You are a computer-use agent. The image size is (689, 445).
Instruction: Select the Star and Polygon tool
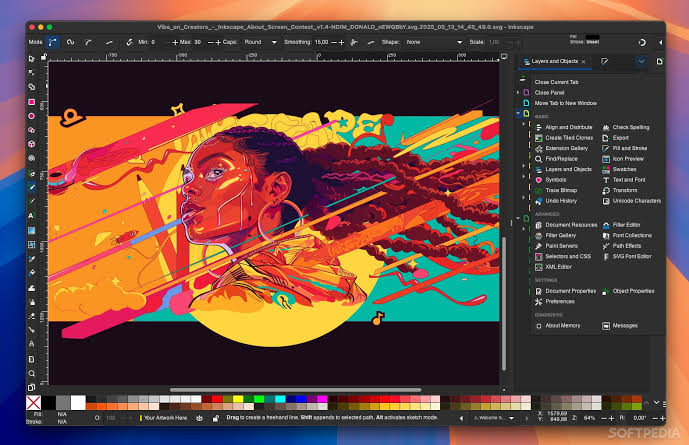pyautogui.click(x=31, y=130)
